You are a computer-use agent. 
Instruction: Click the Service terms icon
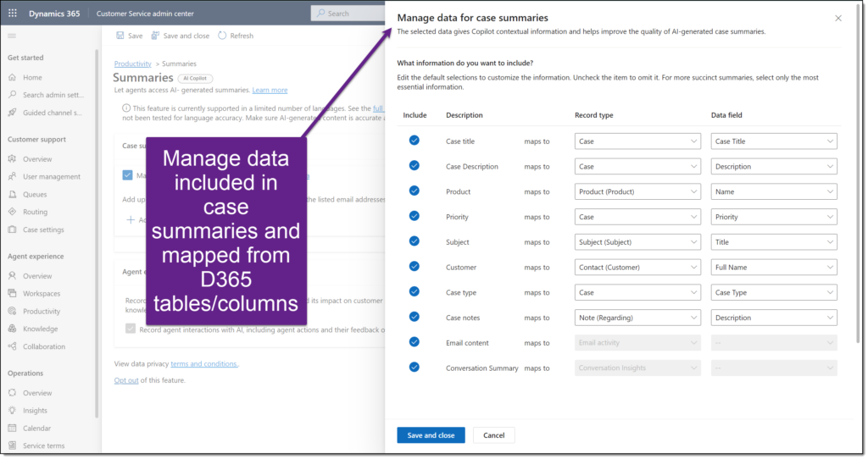[x=12, y=445]
